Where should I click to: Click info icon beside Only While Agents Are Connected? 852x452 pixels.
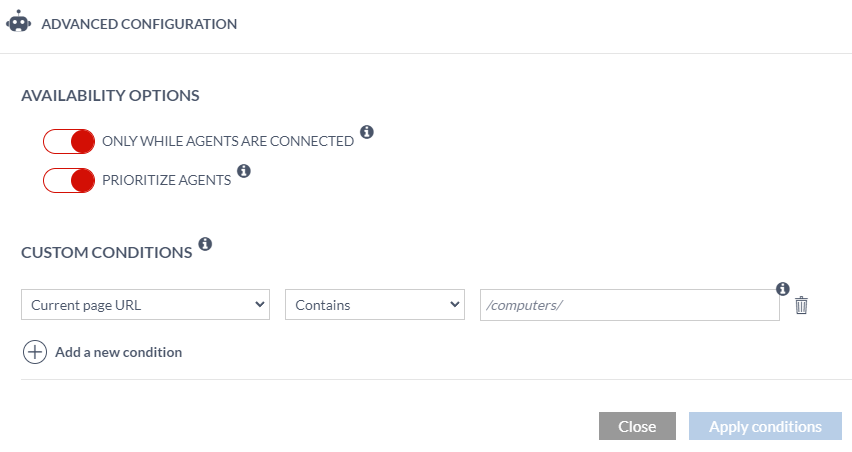click(x=367, y=132)
